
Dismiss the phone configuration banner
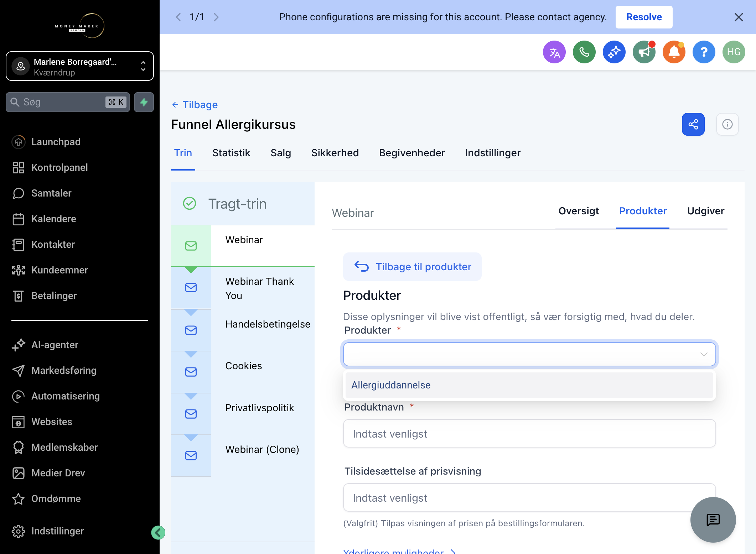739,17
